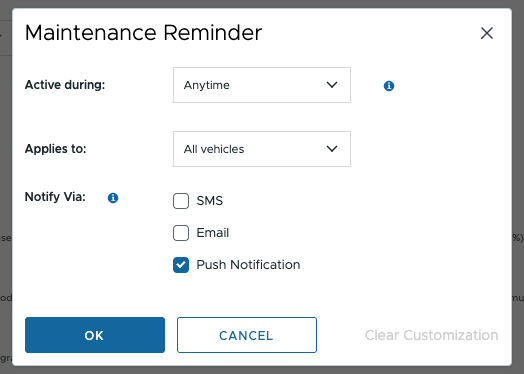Open the Applies to All vehicles dropdown
Viewport: 524px width, 374px height.
pyautogui.click(x=262, y=149)
